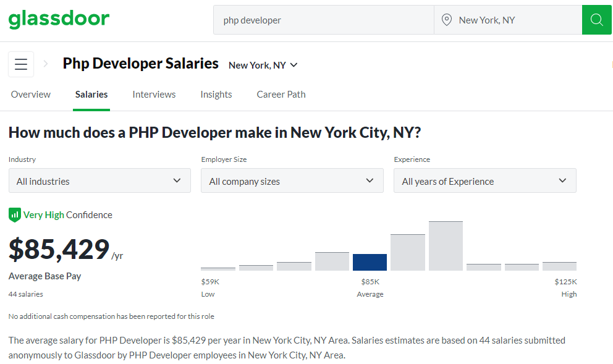
Task: Click the tallest histogram bar
Action: point(446,246)
